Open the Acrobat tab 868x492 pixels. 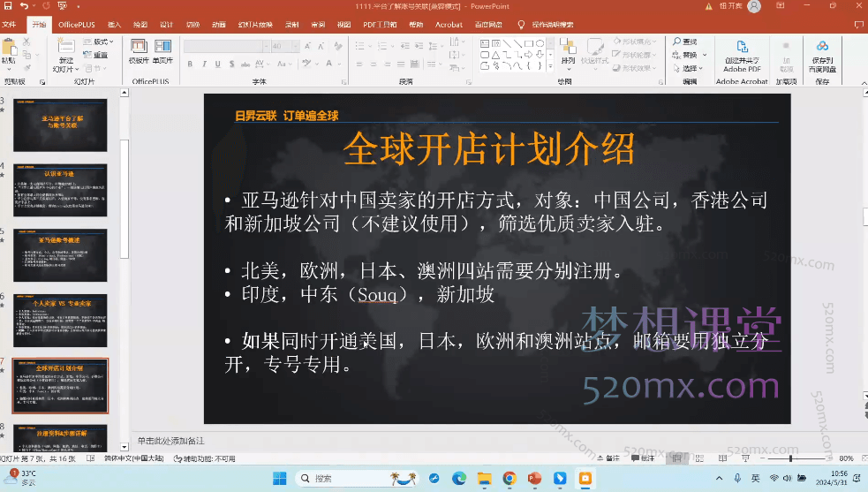click(x=449, y=25)
